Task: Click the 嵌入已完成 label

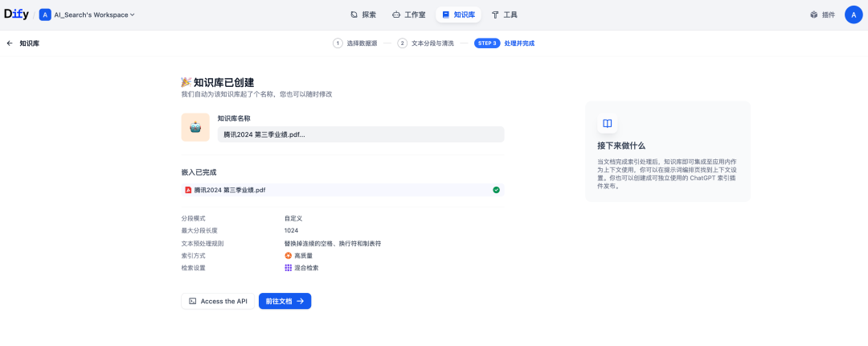Action: pos(199,172)
